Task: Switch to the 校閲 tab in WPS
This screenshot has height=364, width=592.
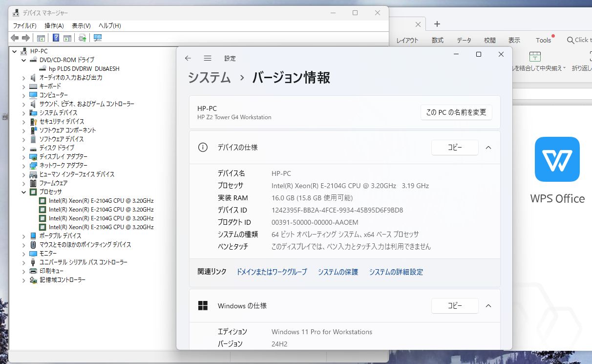Action: point(489,41)
